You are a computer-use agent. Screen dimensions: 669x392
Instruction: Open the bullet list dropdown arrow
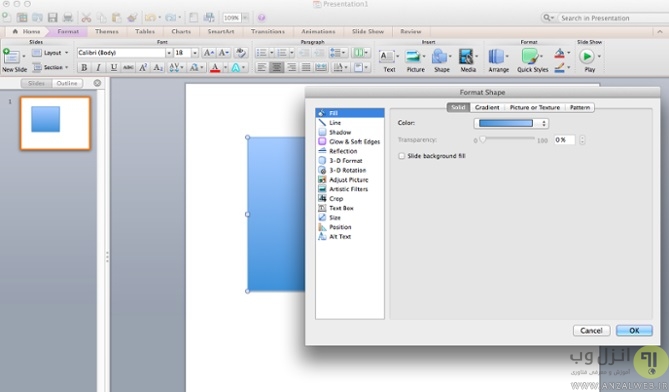(x=271, y=53)
